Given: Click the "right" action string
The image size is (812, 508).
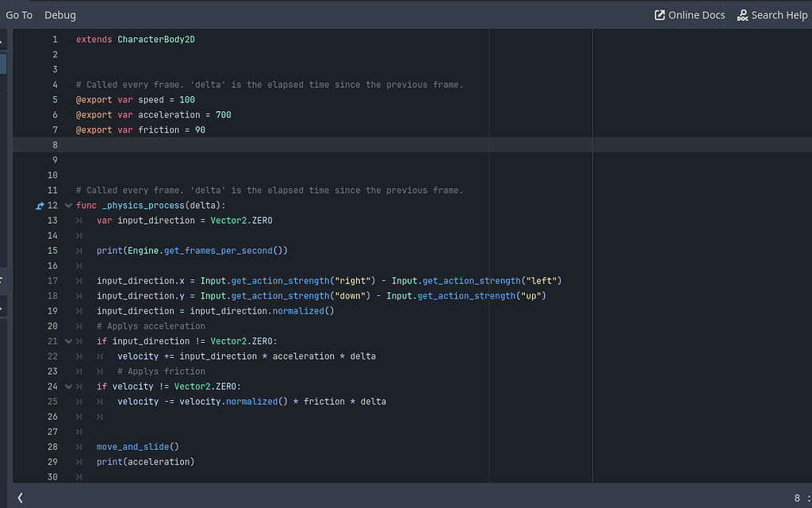Looking at the screenshot, I should coord(353,281).
